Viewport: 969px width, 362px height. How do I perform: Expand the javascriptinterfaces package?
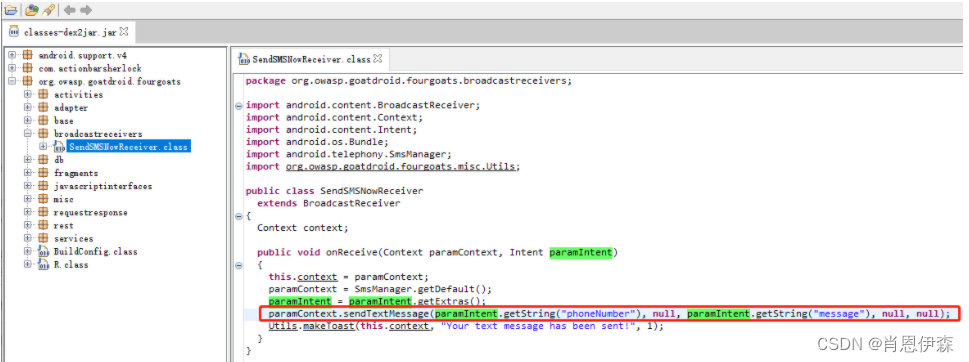[27, 186]
